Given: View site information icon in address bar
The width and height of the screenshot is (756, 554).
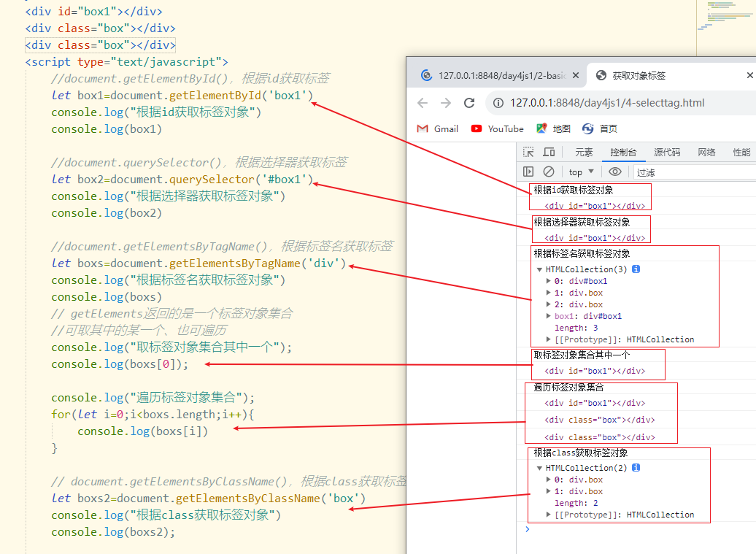Looking at the screenshot, I should 498,103.
